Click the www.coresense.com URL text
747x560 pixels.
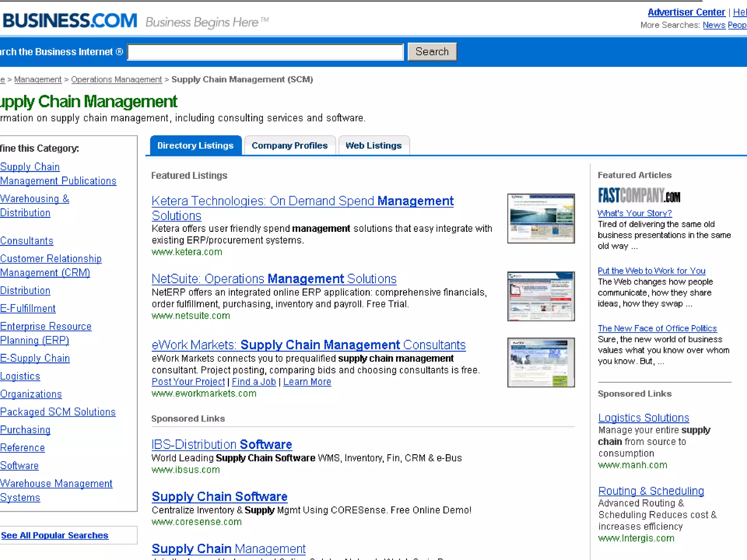pos(197,522)
